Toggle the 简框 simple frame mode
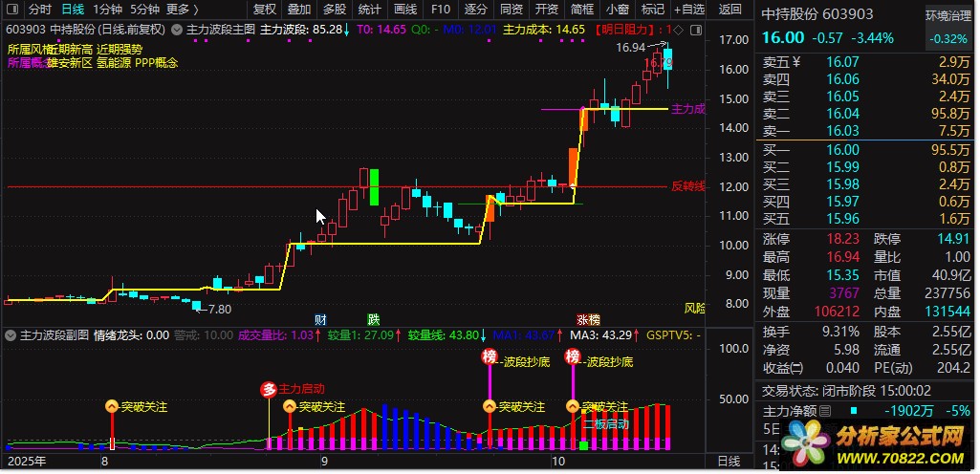The height and width of the screenshot is (474, 980). (x=582, y=10)
